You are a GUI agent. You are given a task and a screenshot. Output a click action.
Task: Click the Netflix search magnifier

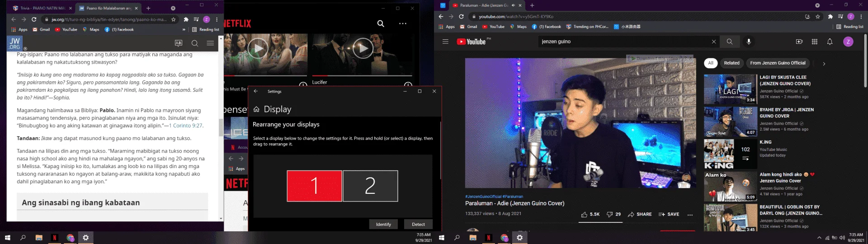(381, 23)
